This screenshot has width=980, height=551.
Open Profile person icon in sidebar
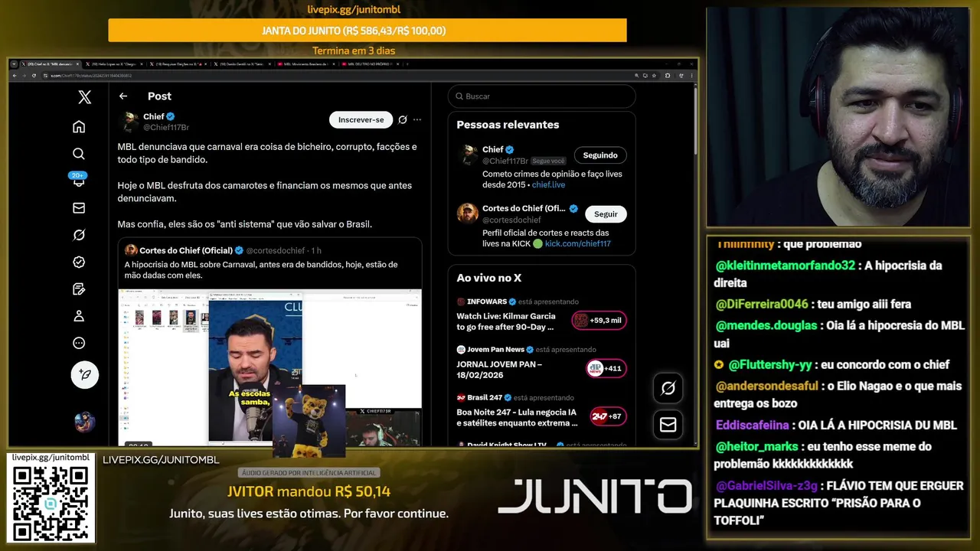[x=79, y=316]
